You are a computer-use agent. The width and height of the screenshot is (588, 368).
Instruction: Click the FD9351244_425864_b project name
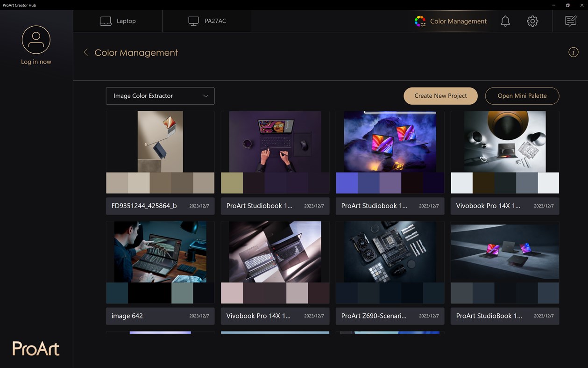coord(144,206)
